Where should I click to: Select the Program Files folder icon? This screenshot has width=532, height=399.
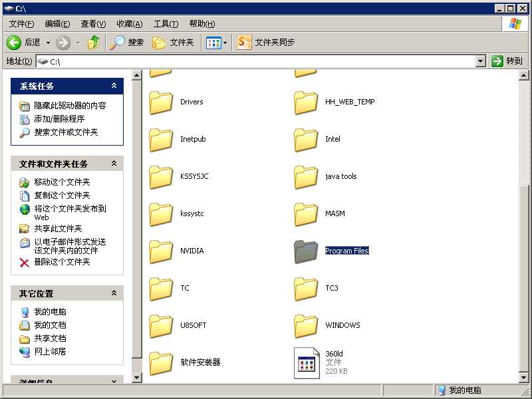tap(306, 251)
